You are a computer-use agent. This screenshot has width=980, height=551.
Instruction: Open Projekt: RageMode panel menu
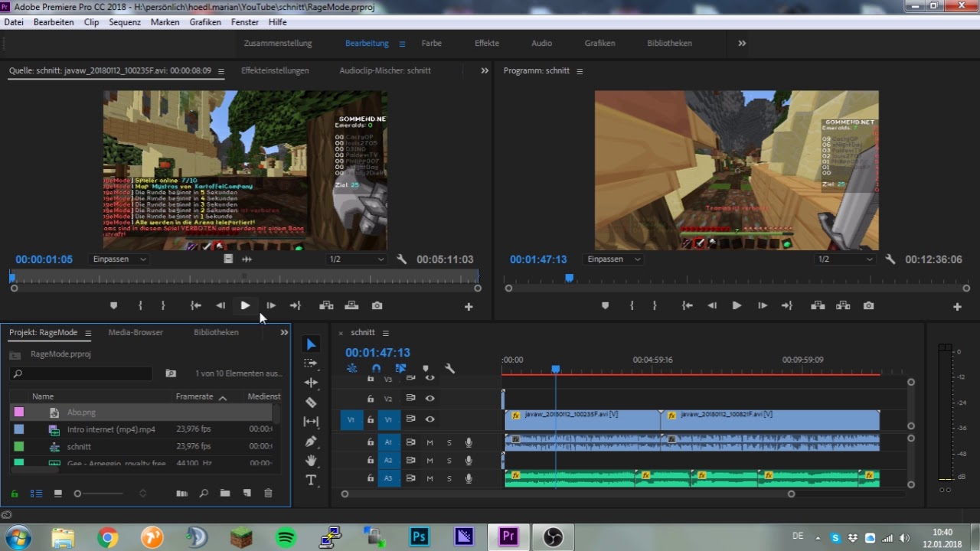pyautogui.click(x=88, y=333)
